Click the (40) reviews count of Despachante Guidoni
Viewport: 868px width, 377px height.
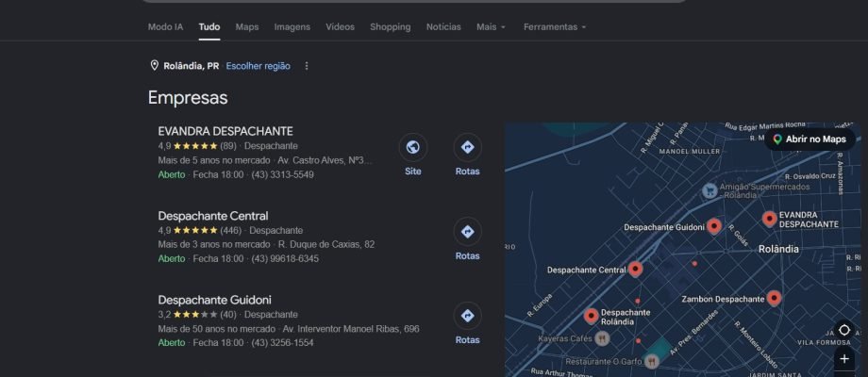228,315
